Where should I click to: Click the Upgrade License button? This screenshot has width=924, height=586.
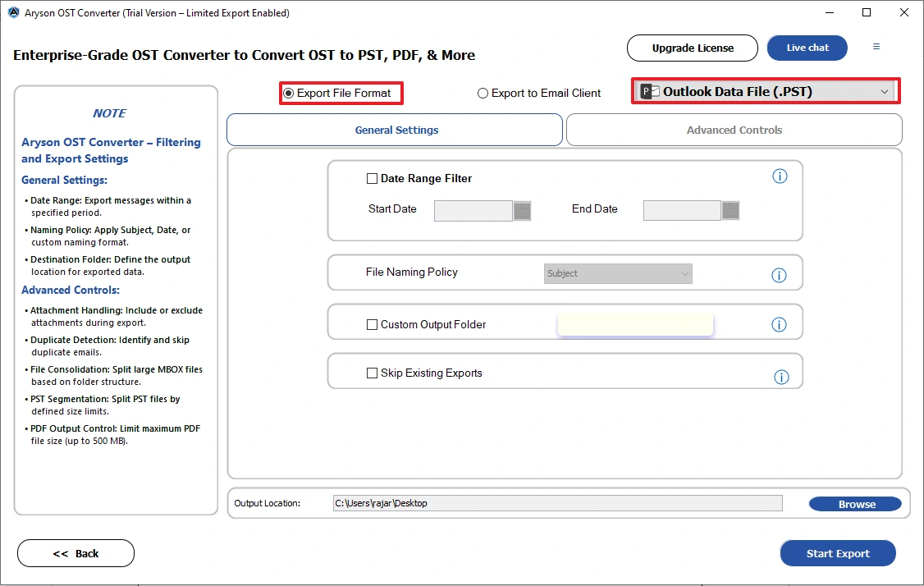(693, 48)
